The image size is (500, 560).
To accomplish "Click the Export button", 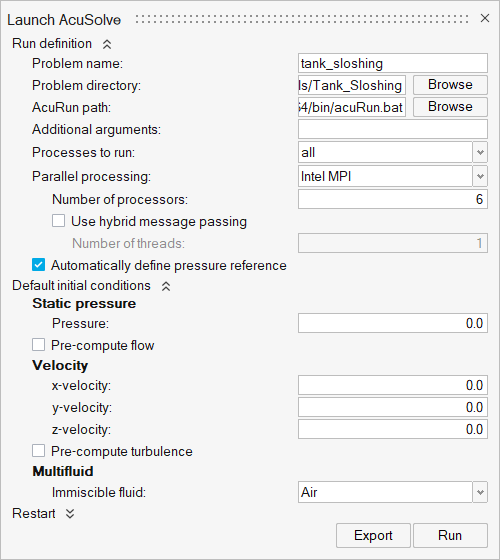I will point(373,535).
